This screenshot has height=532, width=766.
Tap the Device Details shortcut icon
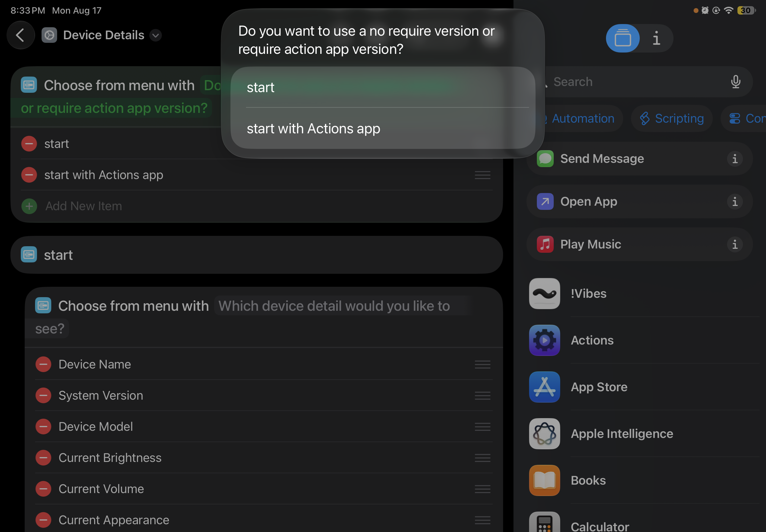tap(49, 35)
